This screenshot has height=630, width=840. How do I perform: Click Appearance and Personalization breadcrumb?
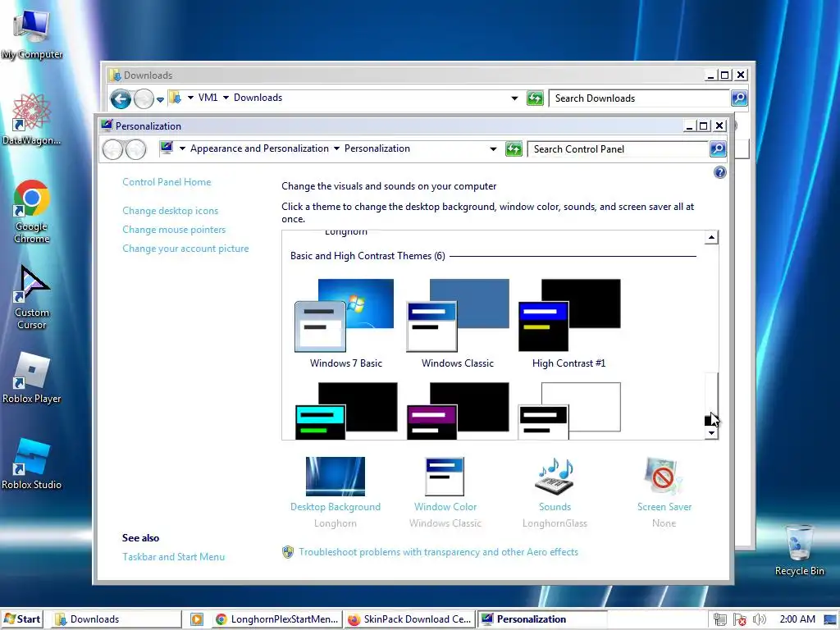(259, 148)
